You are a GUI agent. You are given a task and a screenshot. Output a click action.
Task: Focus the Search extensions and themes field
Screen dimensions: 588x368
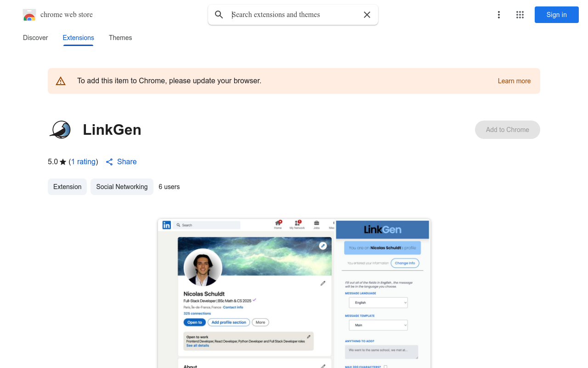click(x=294, y=15)
